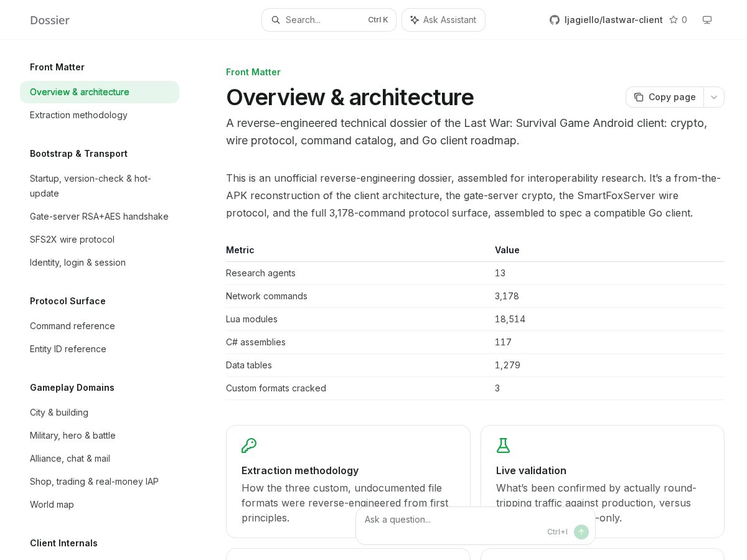Click the GitHub logo icon

click(555, 20)
